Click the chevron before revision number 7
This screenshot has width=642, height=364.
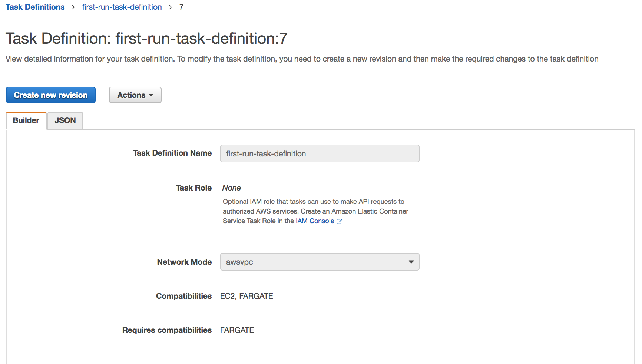(171, 7)
